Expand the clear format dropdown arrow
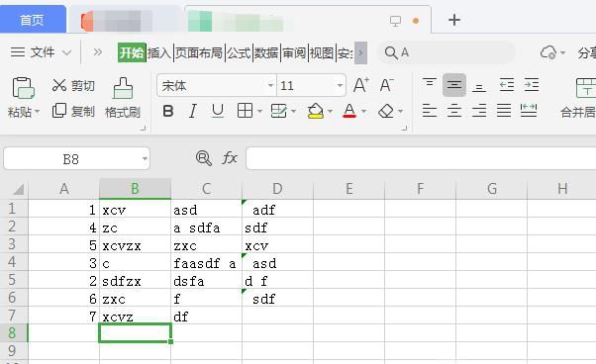This screenshot has width=596, height=364. tap(400, 111)
